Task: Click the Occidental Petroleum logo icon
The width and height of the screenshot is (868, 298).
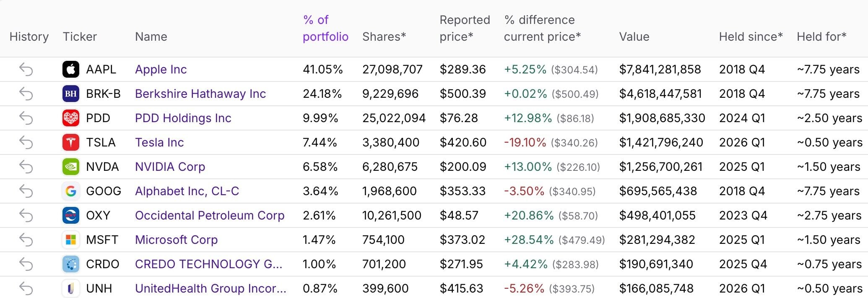Action: pyautogui.click(x=71, y=215)
